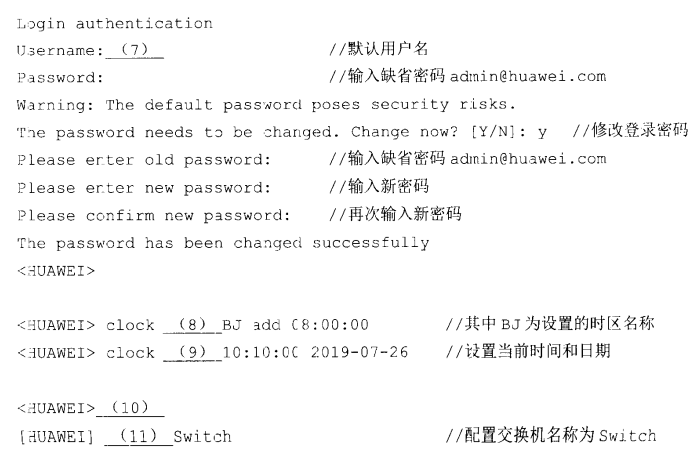Image resolution: width=700 pixels, height=453 pixels.
Task: Click the 'Please enter new password:' prompt
Action: coord(144,187)
